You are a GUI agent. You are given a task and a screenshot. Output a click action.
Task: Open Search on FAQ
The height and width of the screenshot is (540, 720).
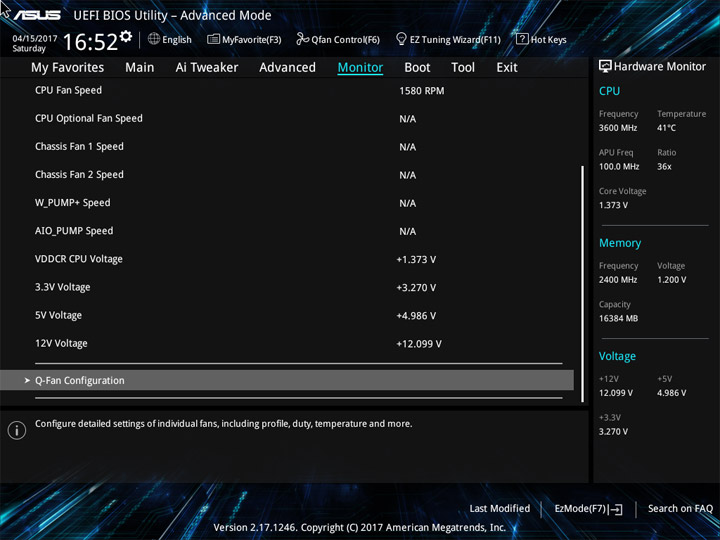point(680,508)
